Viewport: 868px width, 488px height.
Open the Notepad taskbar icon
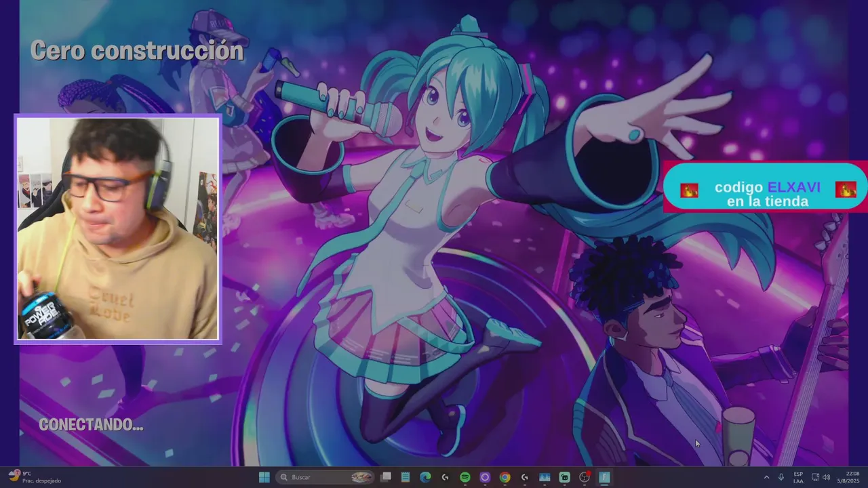tap(406, 477)
